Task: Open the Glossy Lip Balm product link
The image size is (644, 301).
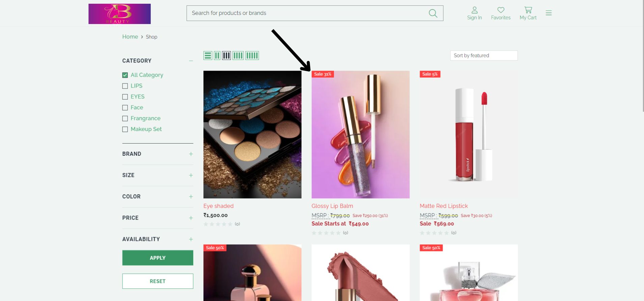Action: click(x=332, y=206)
